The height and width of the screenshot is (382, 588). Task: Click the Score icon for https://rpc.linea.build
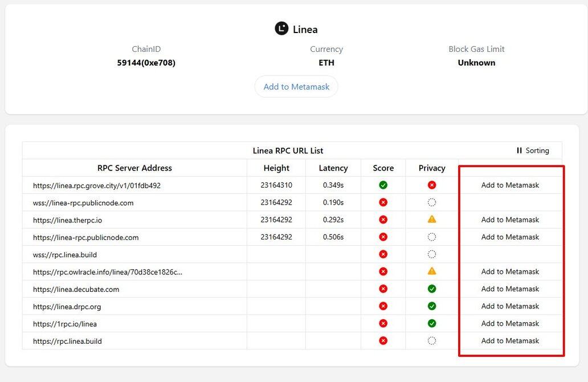383,340
